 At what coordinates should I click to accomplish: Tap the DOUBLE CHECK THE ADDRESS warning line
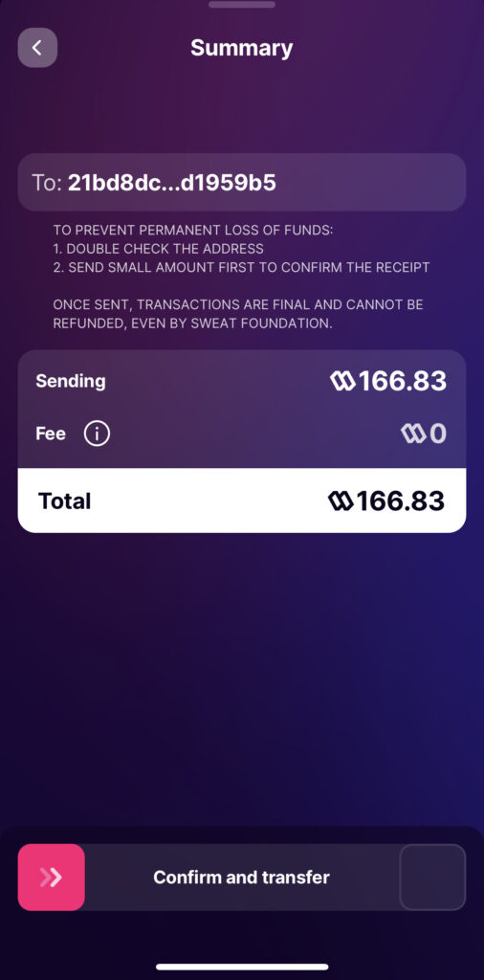pos(158,249)
